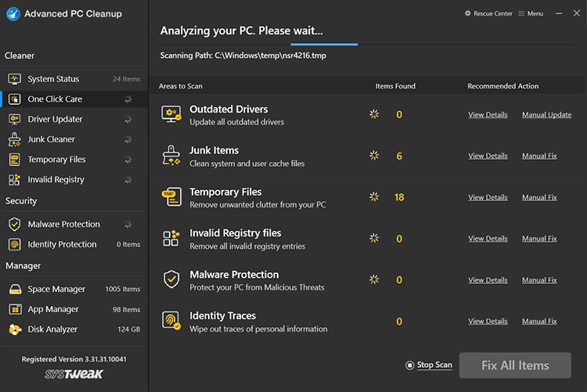Click the Identity Traces fingerprint icon
The image size is (587, 392).
[x=171, y=321]
